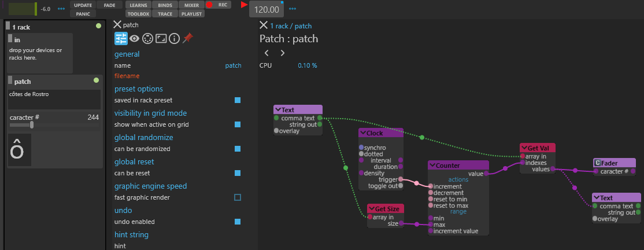
Task: Uncheck 'undo enabled' checkbox
Action: [x=238, y=222]
